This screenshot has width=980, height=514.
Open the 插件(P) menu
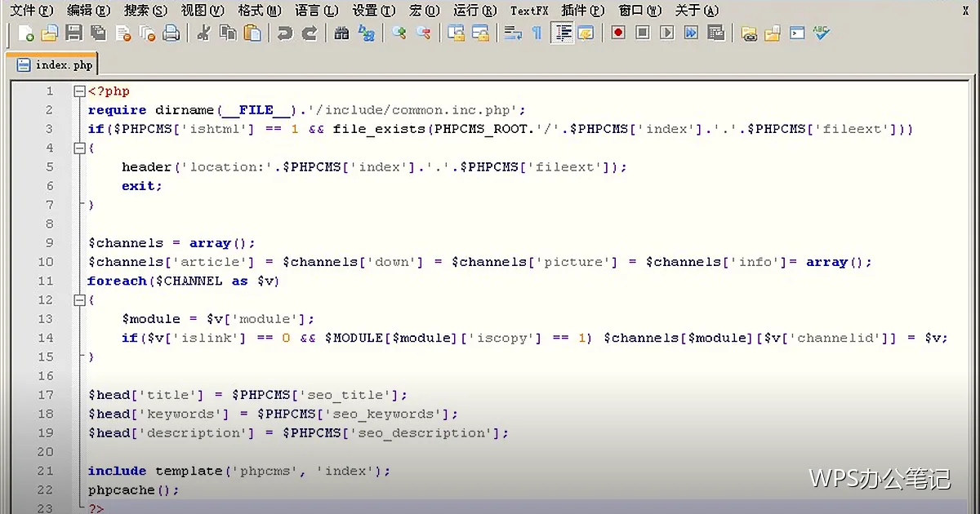[x=583, y=11]
